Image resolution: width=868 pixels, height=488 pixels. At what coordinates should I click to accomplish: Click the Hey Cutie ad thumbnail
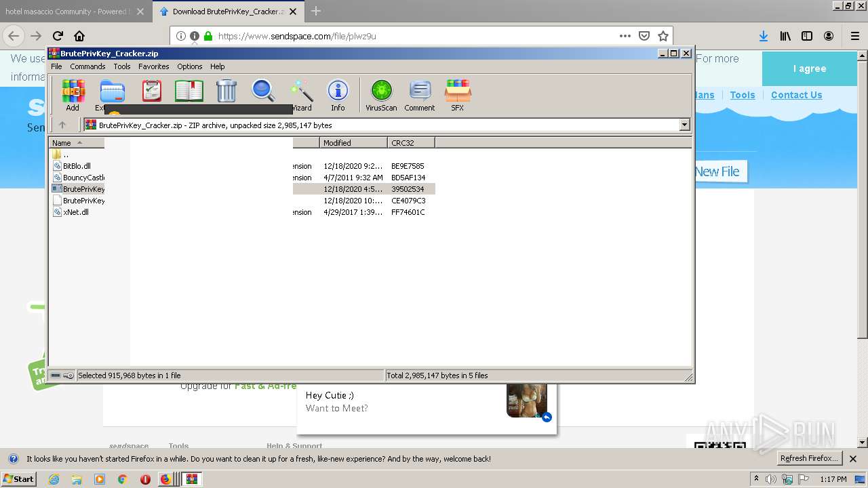pyautogui.click(x=527, y=400)
